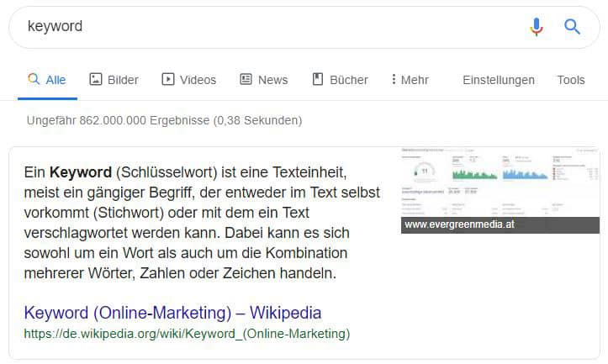Open Keyword (Online-Marketing) – Wikipedia link

point(172,313)
